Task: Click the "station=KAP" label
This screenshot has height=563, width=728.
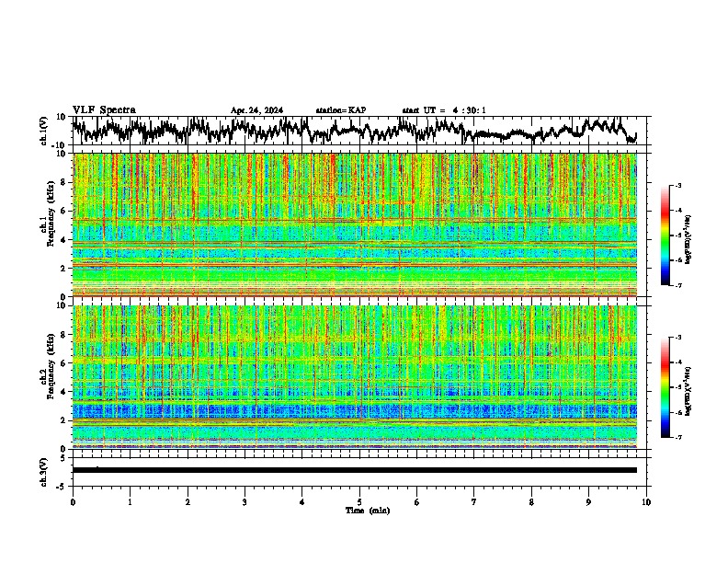Action: 341,110
